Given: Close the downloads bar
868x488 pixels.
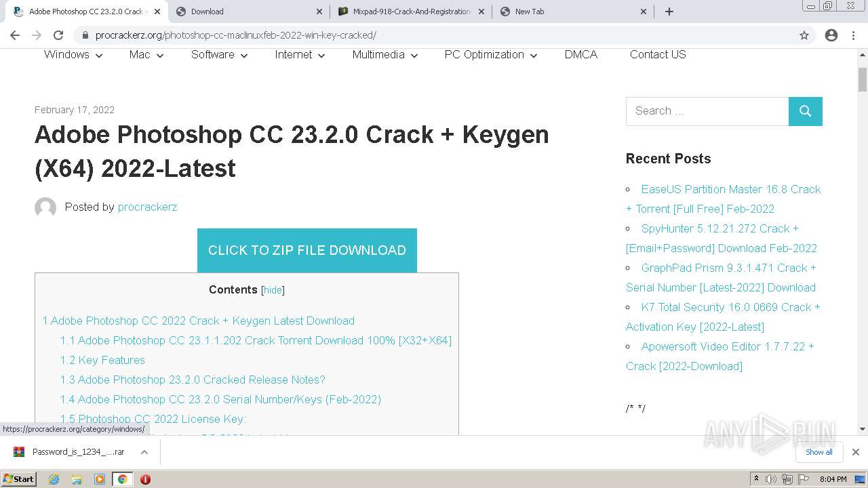Looking at the screenshot, I should tap(856, 452).
